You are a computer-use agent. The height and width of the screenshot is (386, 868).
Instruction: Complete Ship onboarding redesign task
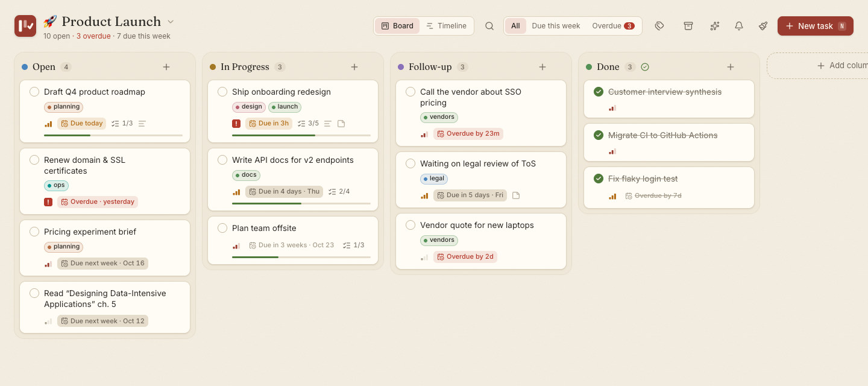pos(222,92)
